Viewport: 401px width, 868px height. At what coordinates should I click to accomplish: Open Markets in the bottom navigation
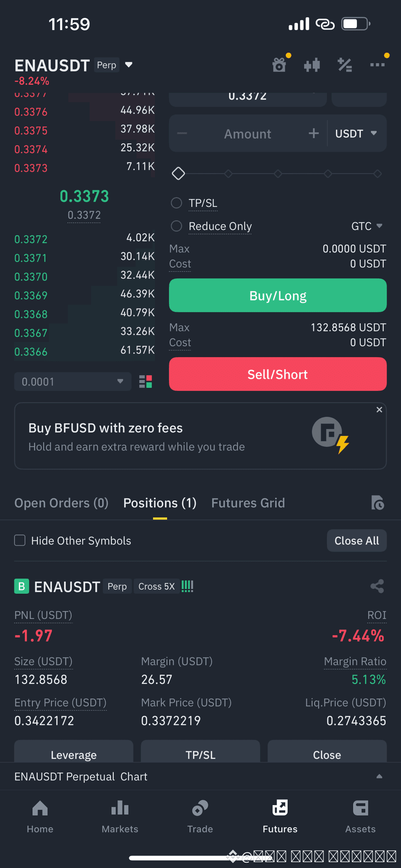120,817
